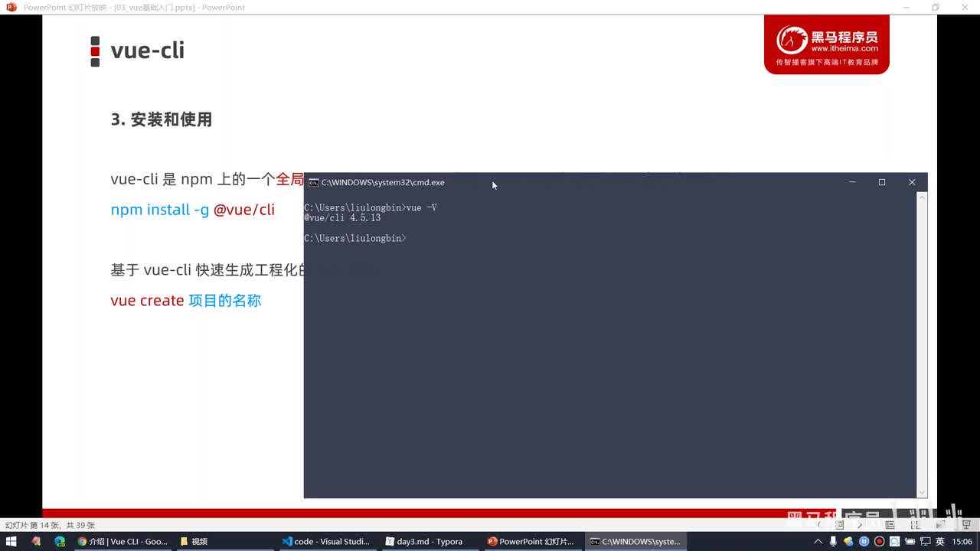980x551 pixels.
Task: Open the microphone tray icon
Action: [x=833, y=541]
